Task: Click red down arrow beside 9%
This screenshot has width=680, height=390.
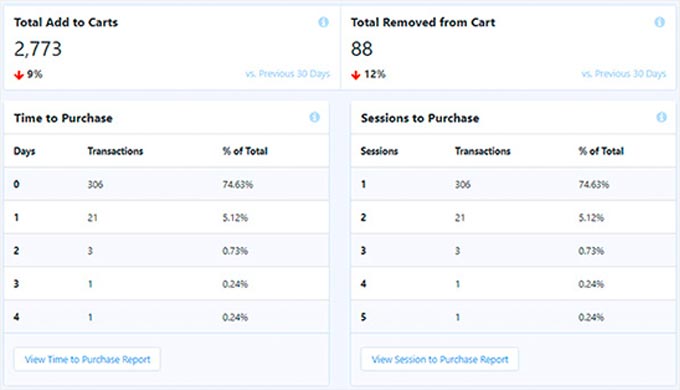Action: (x=19, y=75)
